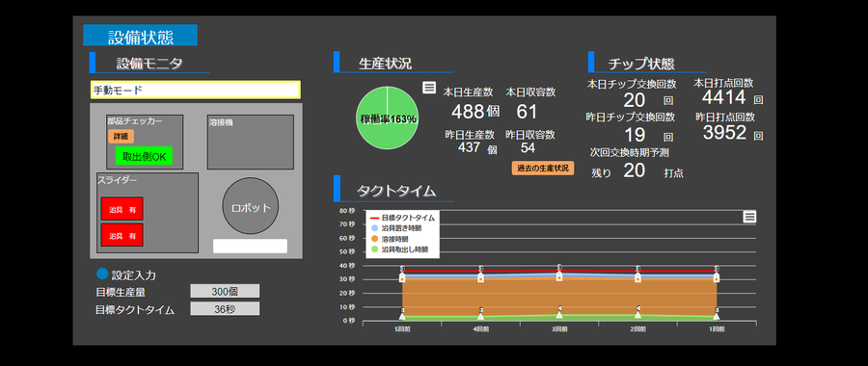The width and height of the screenshot is (868, 366).
Task: Click the 部品チェッカー label
Action: 135,120
